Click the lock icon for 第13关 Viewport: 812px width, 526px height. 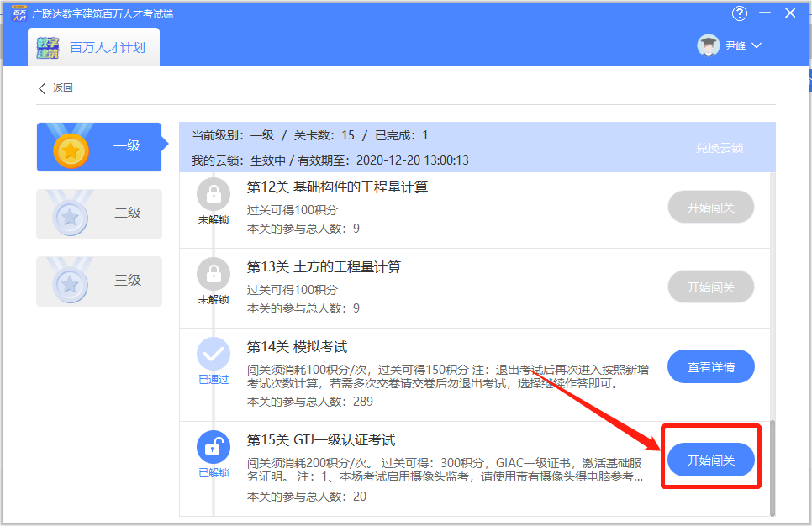point(214,274)
